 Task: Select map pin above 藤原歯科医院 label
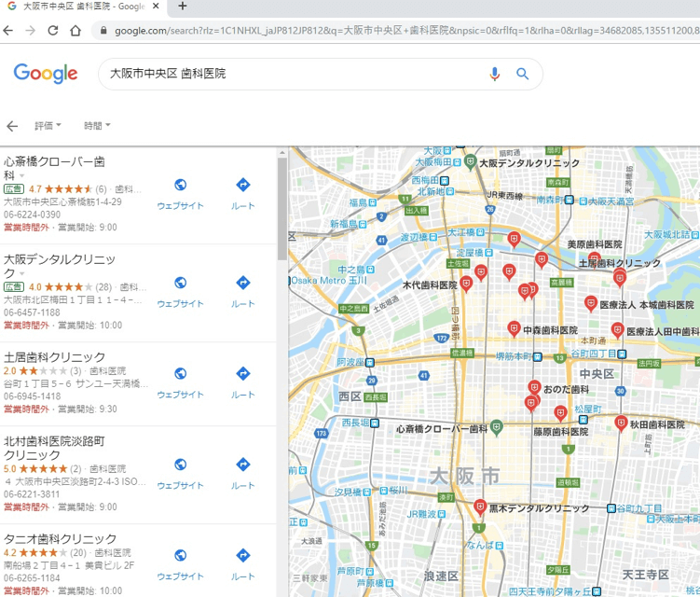click(560, 413)
